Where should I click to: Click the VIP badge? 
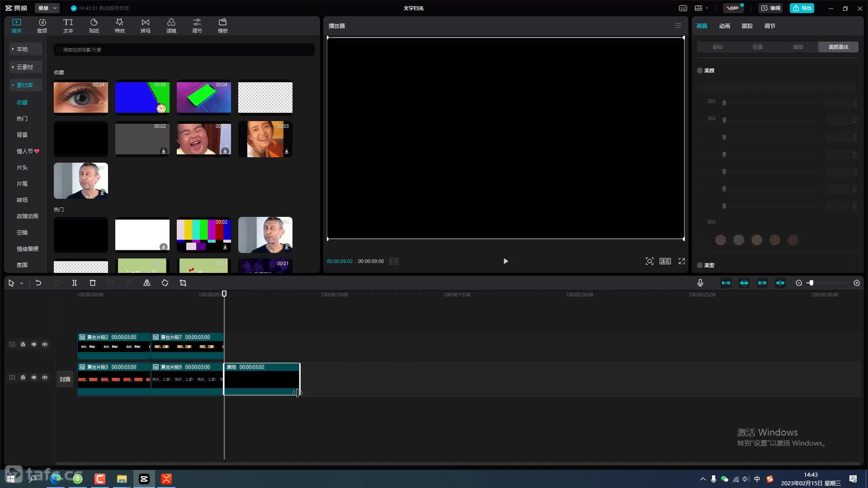coord(733,8)
